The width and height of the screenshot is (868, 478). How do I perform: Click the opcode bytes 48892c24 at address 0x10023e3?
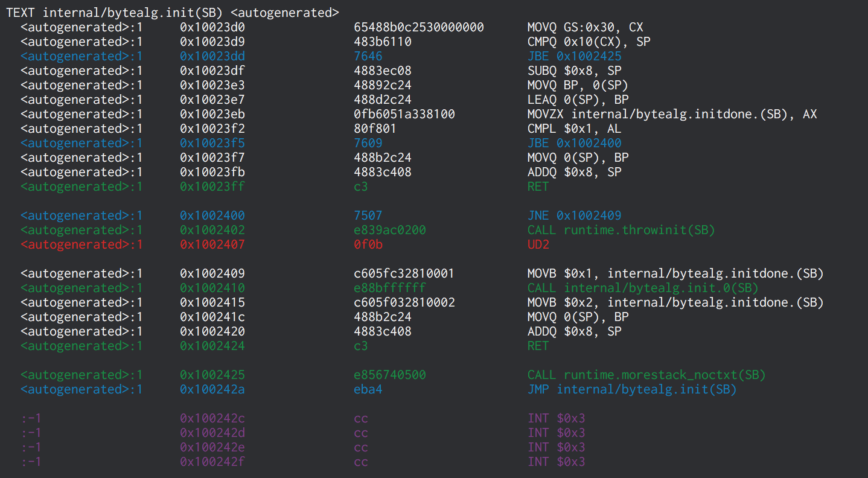point(382,85)
